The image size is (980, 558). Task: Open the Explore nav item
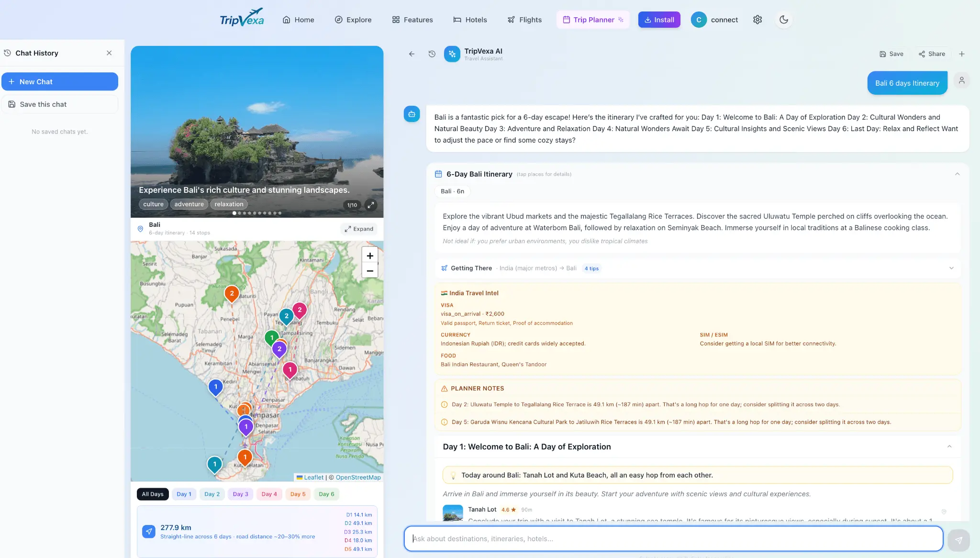(x=353, y=20)
